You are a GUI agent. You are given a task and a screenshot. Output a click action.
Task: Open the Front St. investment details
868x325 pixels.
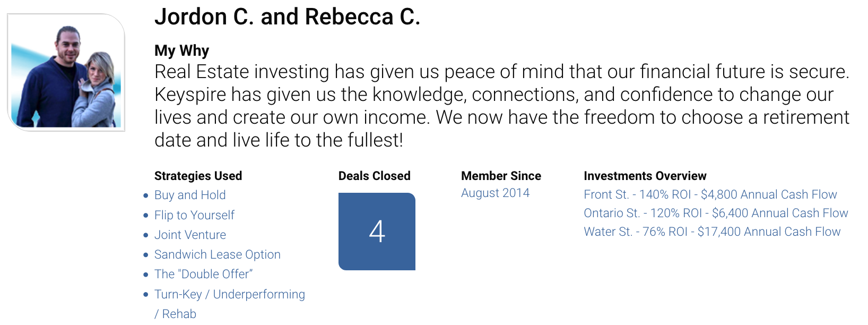710,194
